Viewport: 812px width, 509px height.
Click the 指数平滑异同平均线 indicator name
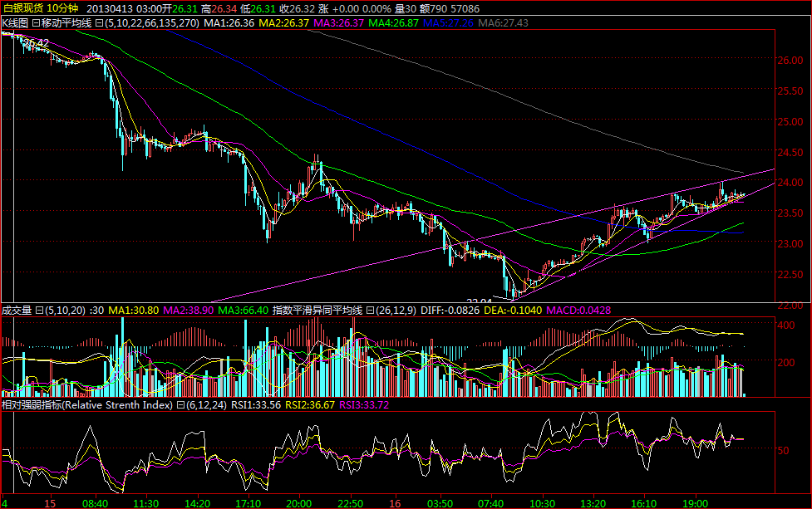point(317,311)
